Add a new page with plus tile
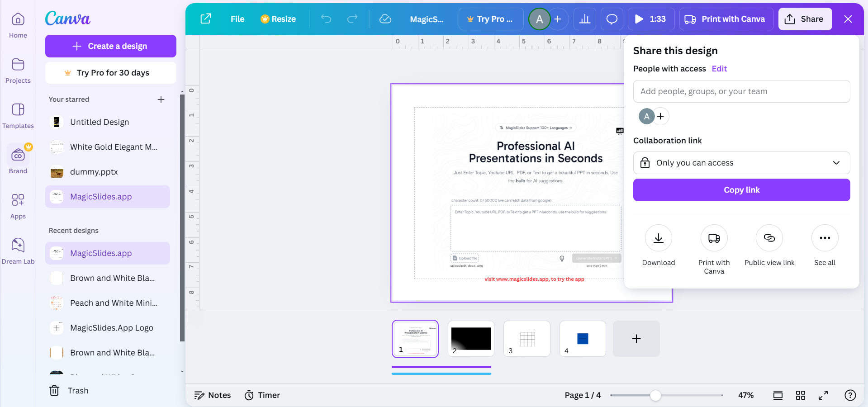The image size is (868, 407). coord(636,339)
